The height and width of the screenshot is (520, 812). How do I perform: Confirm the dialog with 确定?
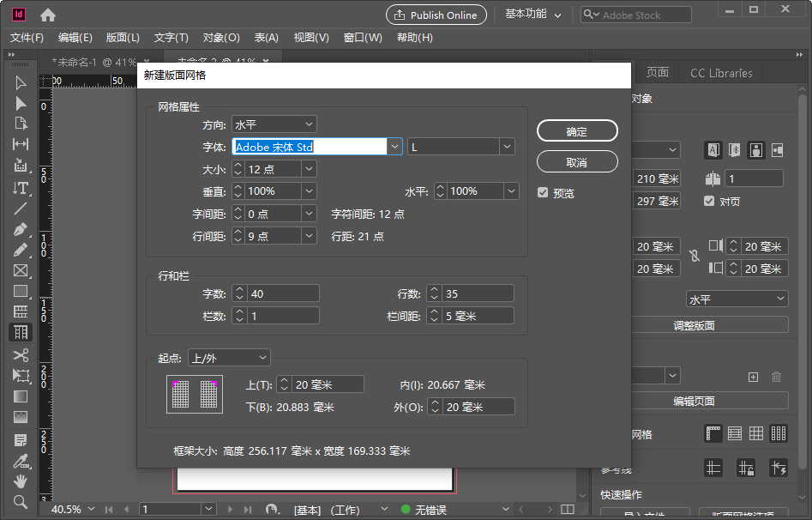coord(576,130)
